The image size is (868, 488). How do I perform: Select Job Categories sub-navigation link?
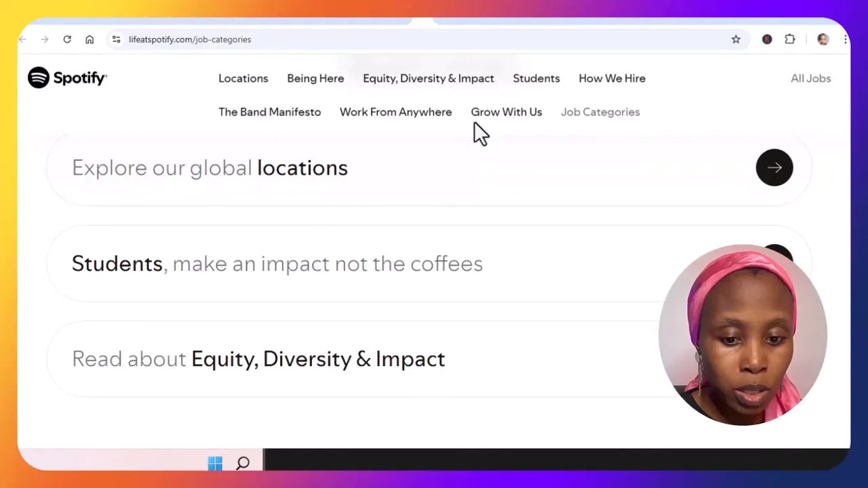tap(600, 112)
